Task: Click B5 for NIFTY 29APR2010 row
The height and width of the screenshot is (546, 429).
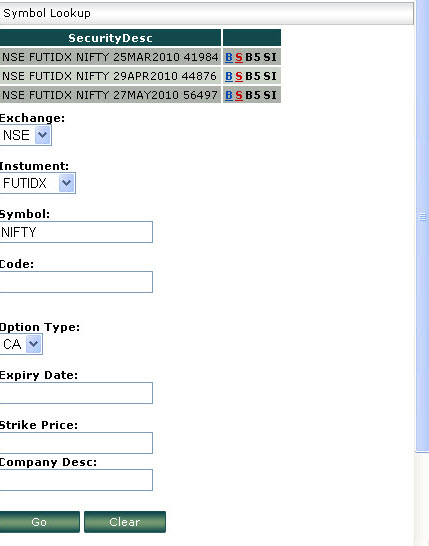Action: (x=253, y=76)
